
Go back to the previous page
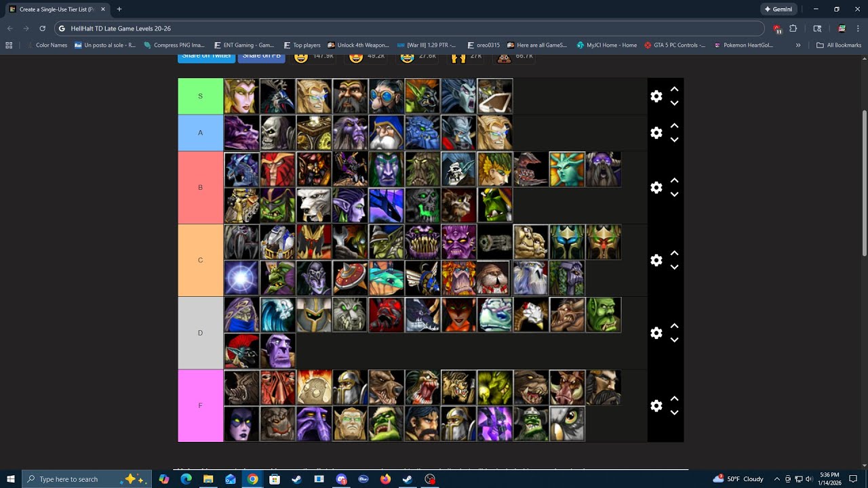coord(9,28)
